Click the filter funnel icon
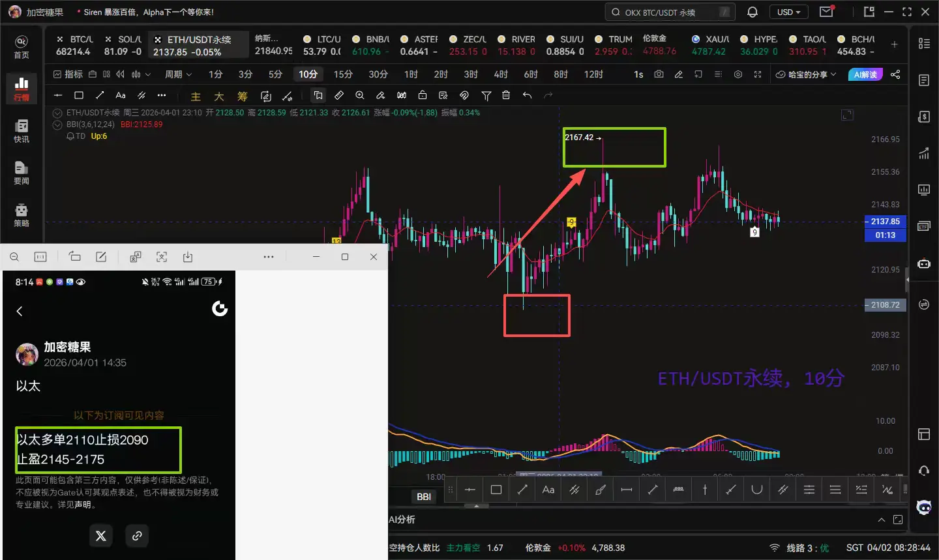Viewport: 939px width, 560px height. click(x=486, y=95)
